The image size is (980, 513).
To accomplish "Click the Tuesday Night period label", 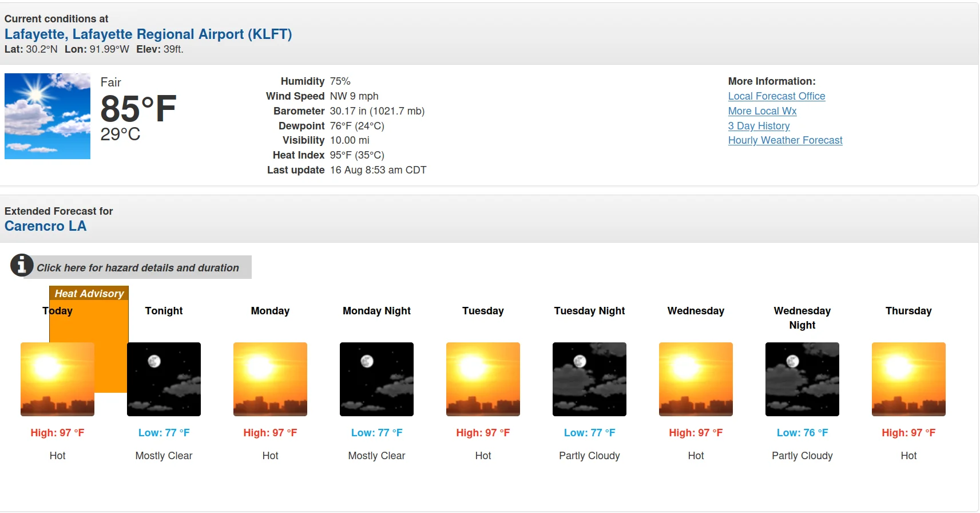I will 589,311.
